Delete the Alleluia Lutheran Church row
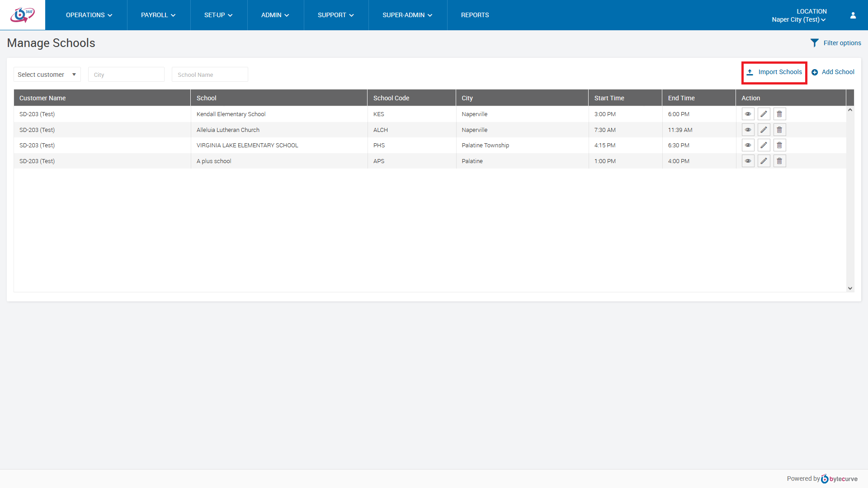 click(x=779, y=130)
